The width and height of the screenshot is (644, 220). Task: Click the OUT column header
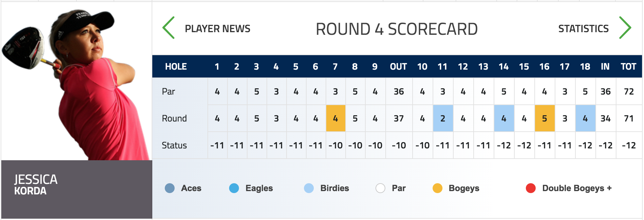tap(398, 67)
